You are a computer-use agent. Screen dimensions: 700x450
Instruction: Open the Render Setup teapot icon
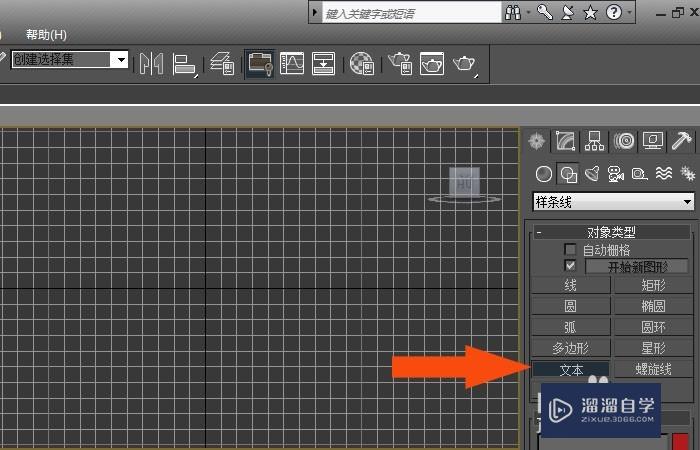tap(400, 63)
